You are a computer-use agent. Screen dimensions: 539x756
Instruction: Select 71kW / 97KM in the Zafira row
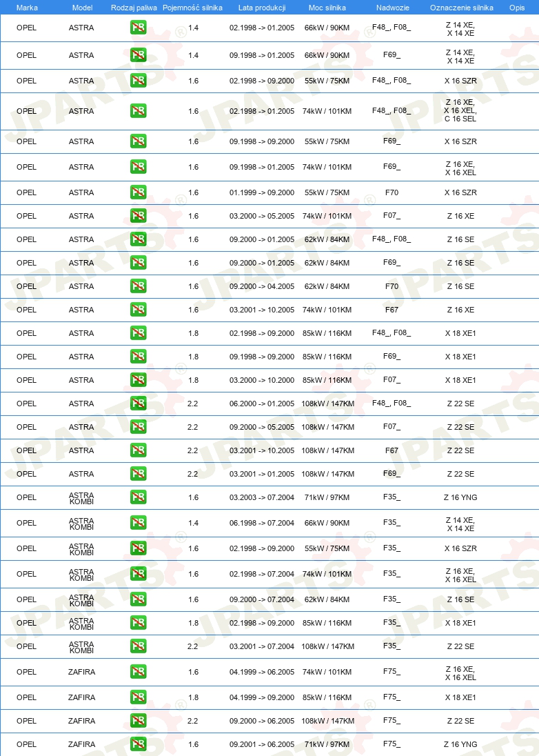327,744
